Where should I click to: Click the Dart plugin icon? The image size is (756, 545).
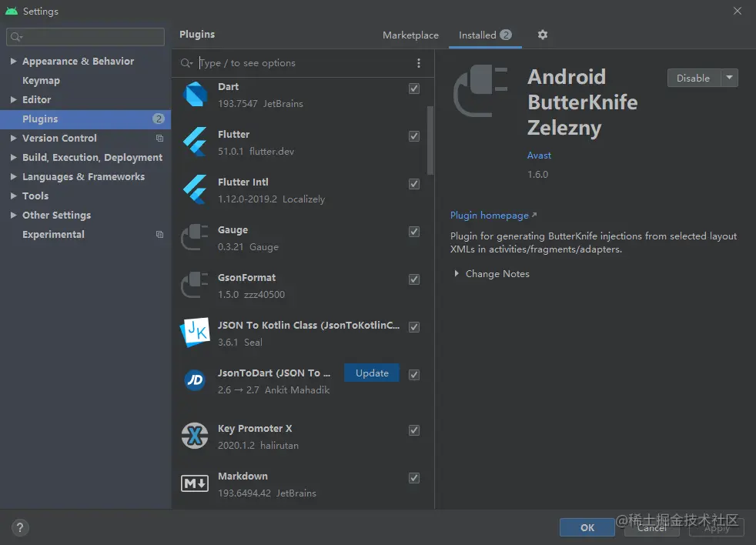(x=195, y=95)
